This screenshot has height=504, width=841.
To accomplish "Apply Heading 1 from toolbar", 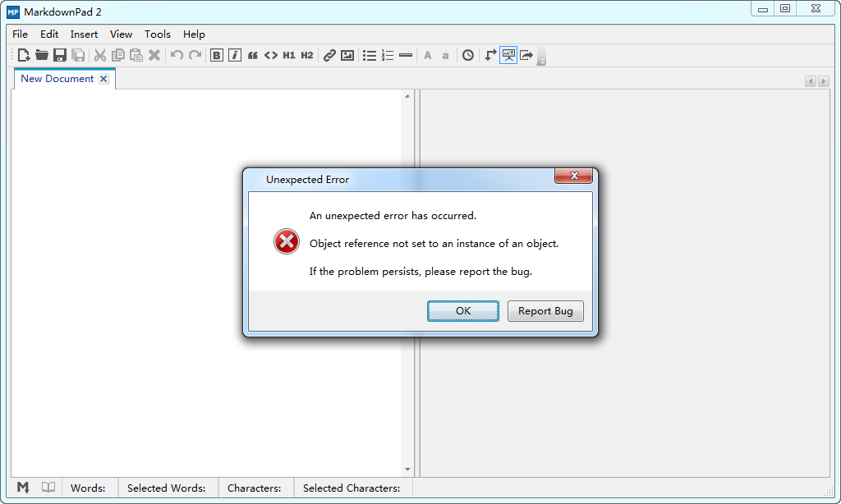I will click(289, 55).
